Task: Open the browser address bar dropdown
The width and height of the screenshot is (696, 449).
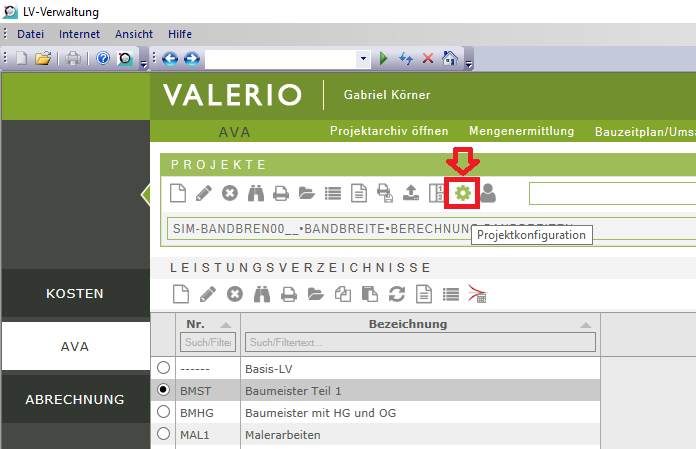Action: click(363, 59)
